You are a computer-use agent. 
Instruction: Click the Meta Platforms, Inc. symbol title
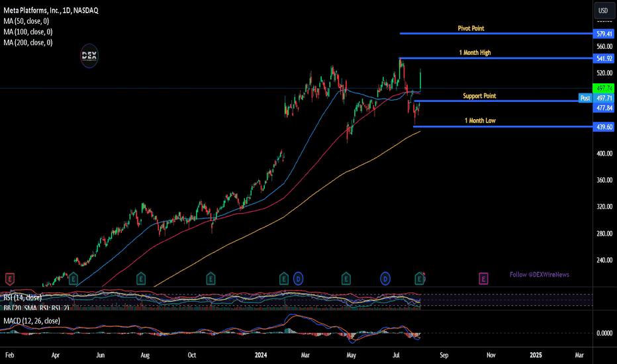tap(51, 11)
